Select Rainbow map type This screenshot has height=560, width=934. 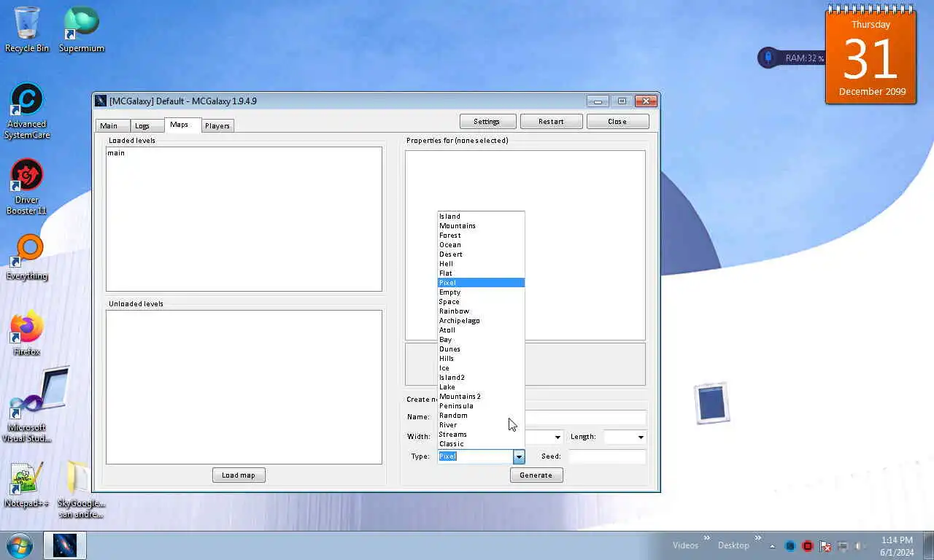tap(481, 311)
